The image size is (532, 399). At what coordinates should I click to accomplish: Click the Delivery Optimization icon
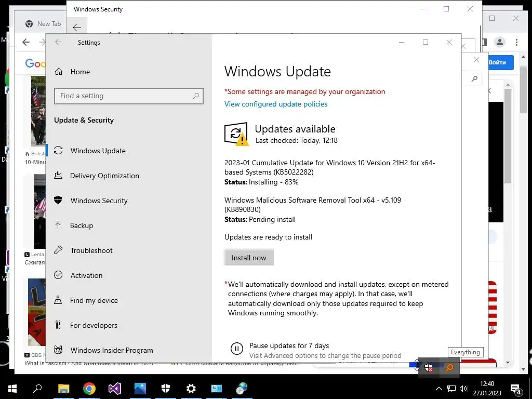(58, 176)
